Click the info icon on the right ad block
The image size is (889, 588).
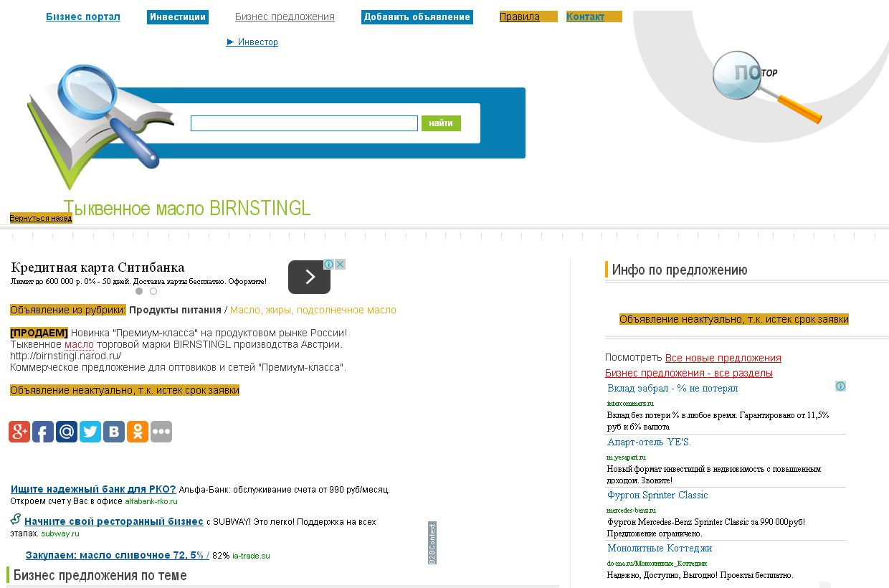tap(840, 387)
